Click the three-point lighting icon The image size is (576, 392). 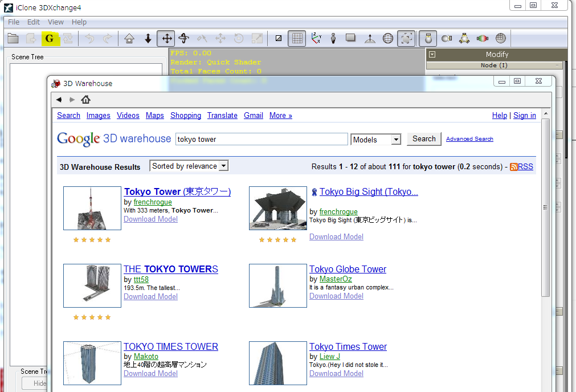pos(464,38)
